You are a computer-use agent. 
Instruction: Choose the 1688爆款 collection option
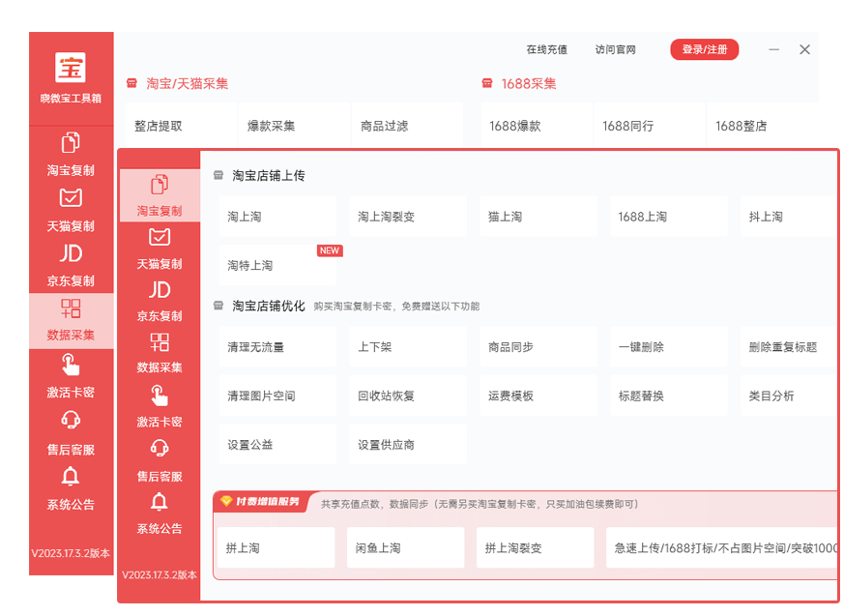(535, 126)
